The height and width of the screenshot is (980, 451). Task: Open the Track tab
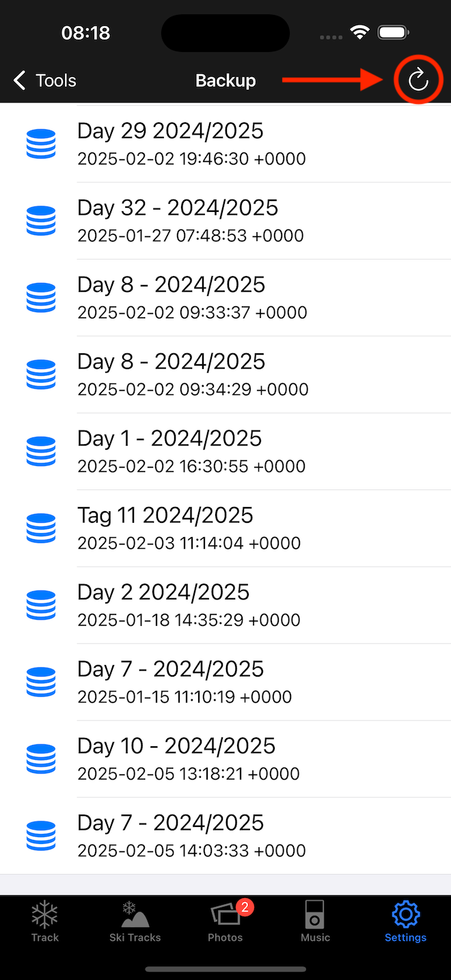click(45, 921)
